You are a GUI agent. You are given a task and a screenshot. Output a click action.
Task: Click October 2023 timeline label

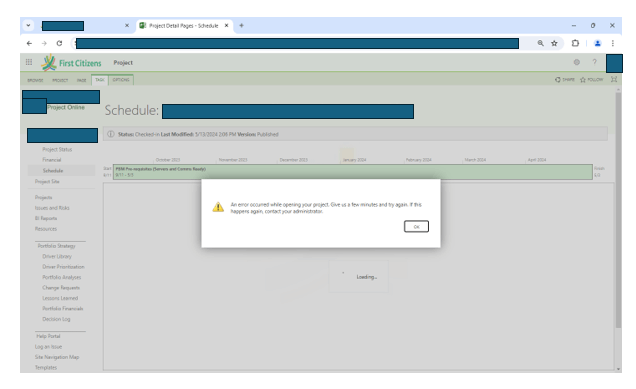pos(168,160)
